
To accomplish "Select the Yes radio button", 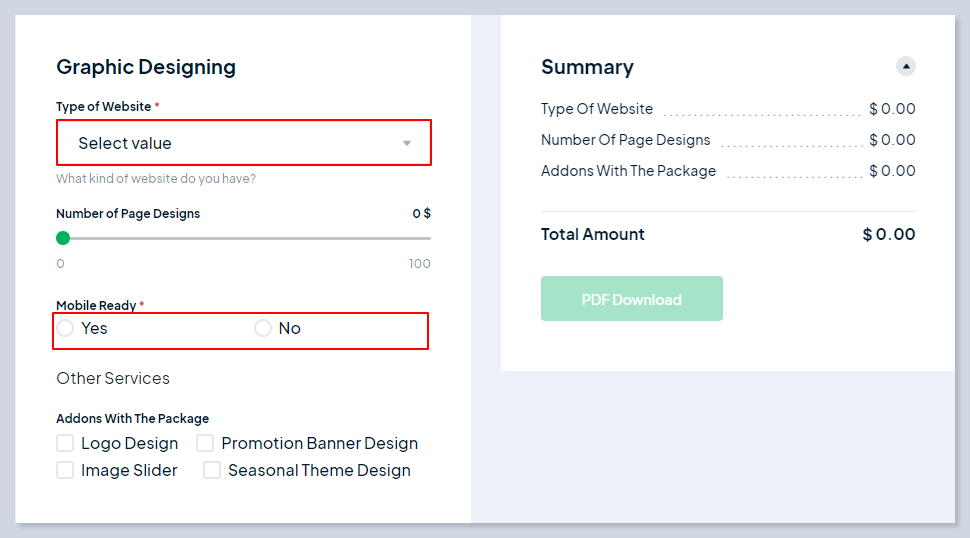I will (x=65, y=328).
